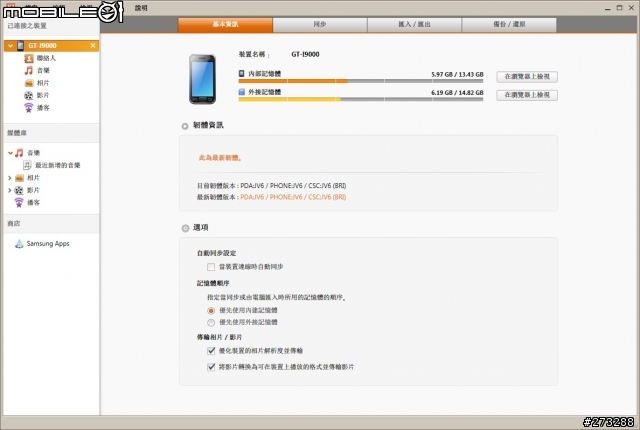Select the GT-I9000 device phone icon
The image size is (640, 430).
coord(20,46)
